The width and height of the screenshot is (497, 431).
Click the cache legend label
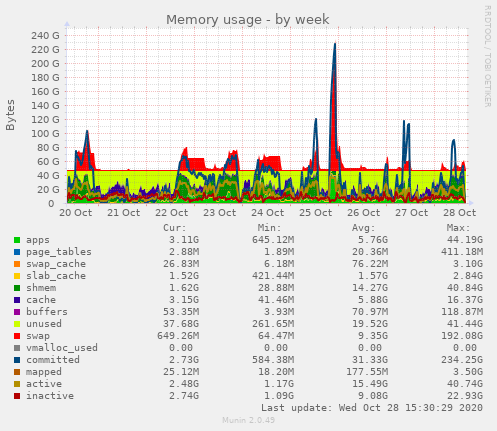pos(41,300)
